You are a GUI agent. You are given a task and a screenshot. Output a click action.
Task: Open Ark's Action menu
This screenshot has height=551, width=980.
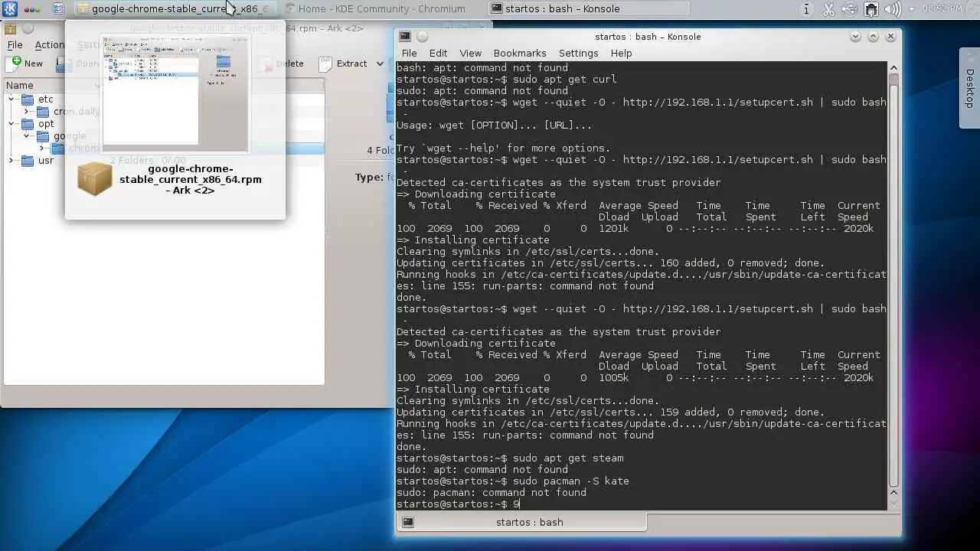[x=49, y=45]
